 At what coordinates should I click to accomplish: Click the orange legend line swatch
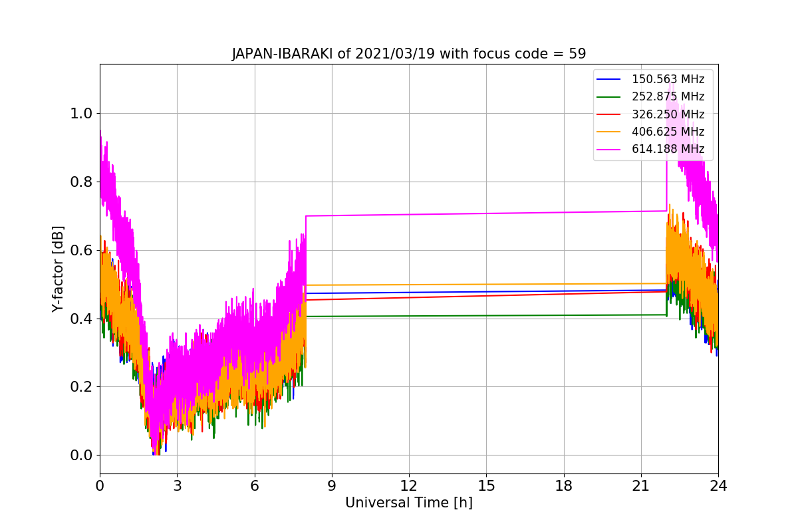[x=608, y=132]
